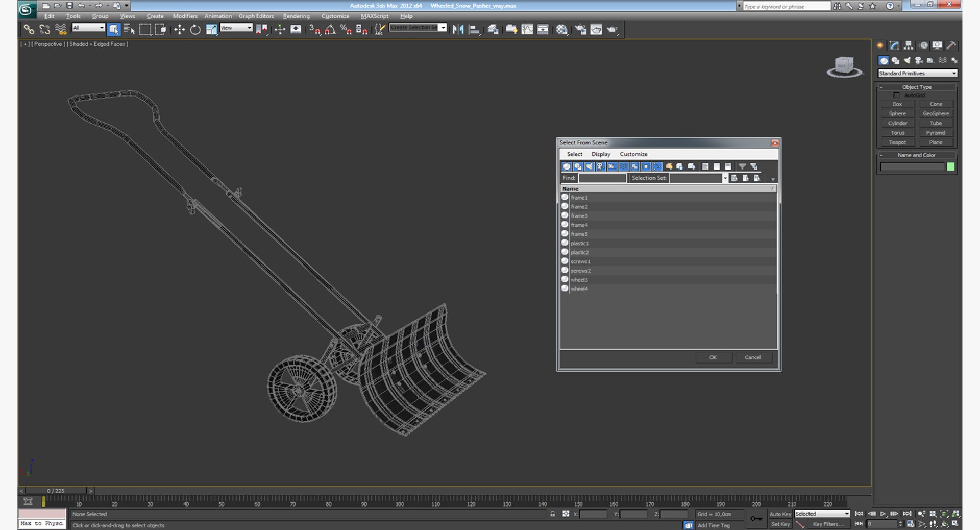Select the Rotate tool

(x=195, y=30)
